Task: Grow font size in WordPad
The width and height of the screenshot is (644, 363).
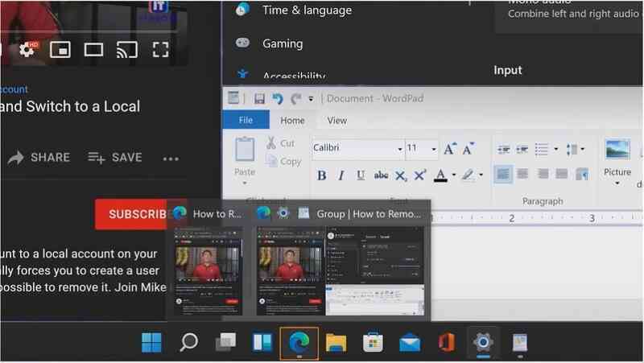Action: pos(450,149)
